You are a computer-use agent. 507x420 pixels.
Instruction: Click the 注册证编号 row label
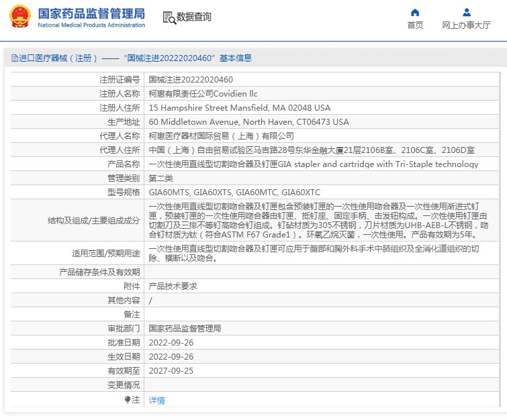point(120,79)
